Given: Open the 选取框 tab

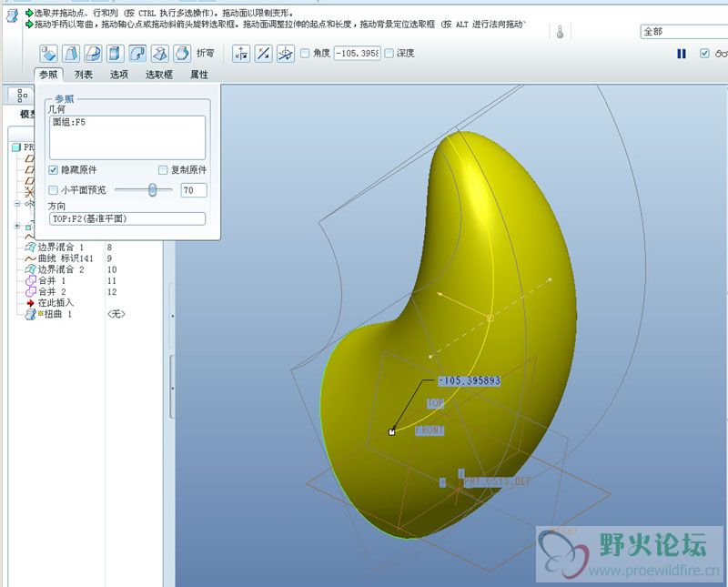Looking at the screenshot, I should tap(158, 75).
